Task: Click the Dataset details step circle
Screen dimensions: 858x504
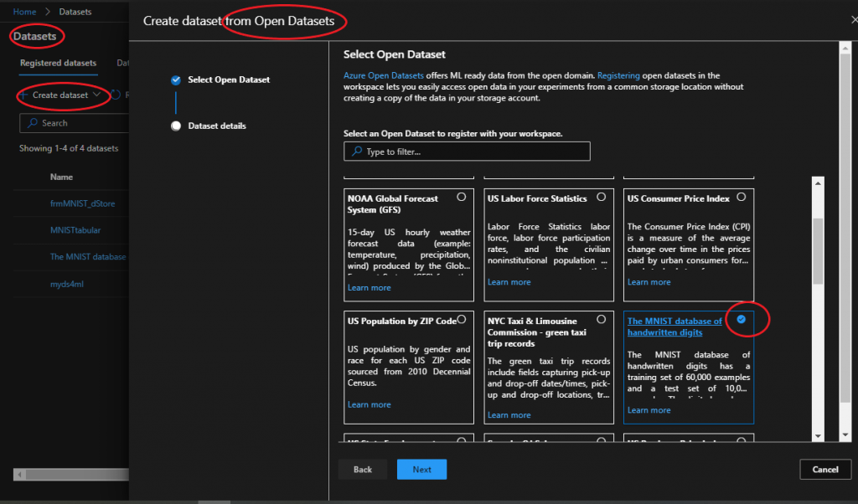Action: pos(176,126)
